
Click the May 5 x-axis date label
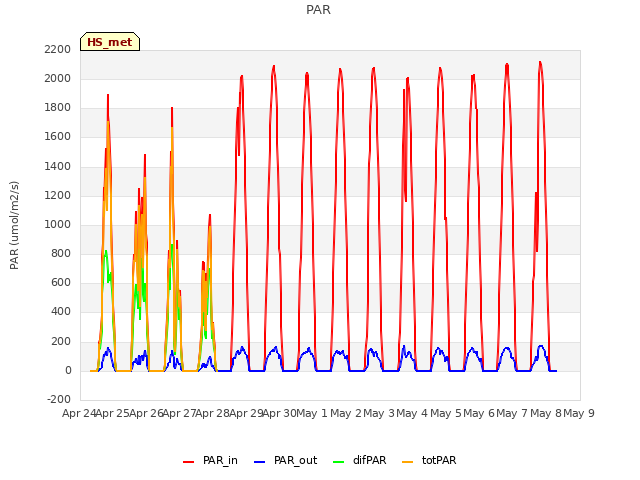click(446, 413)
